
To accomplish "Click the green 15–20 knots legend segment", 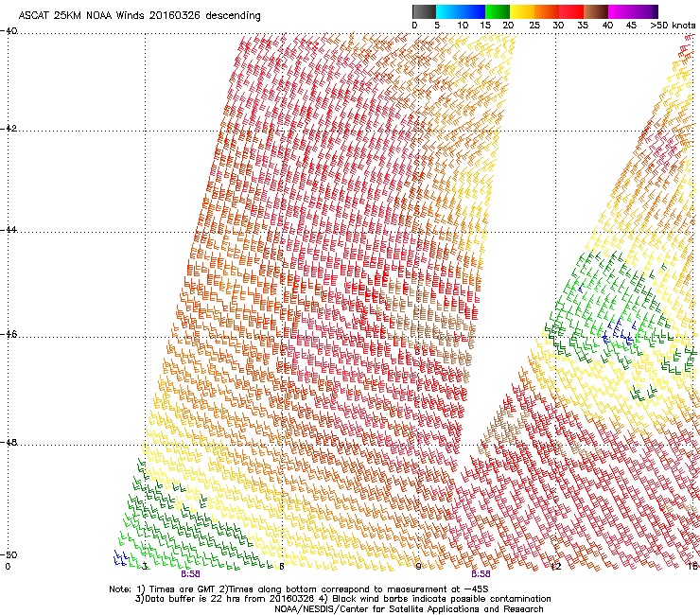I will (x=498, y=11).
